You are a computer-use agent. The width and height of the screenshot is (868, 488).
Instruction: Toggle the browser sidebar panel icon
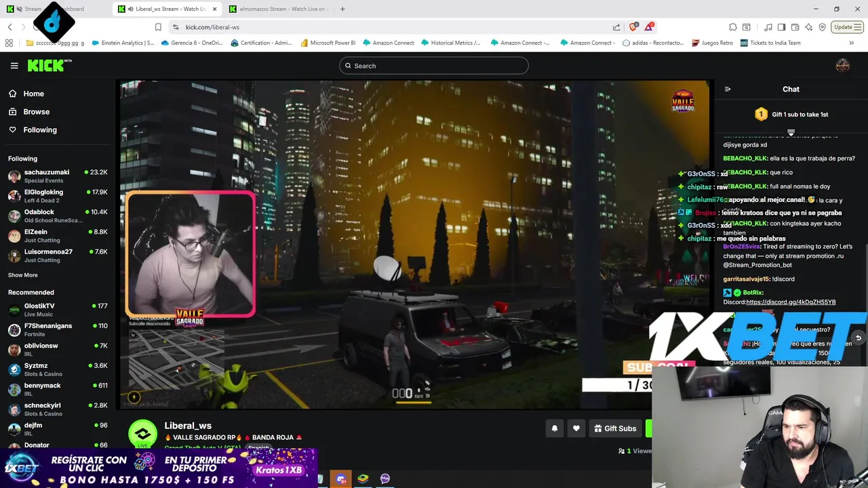[x=781, y=27]
